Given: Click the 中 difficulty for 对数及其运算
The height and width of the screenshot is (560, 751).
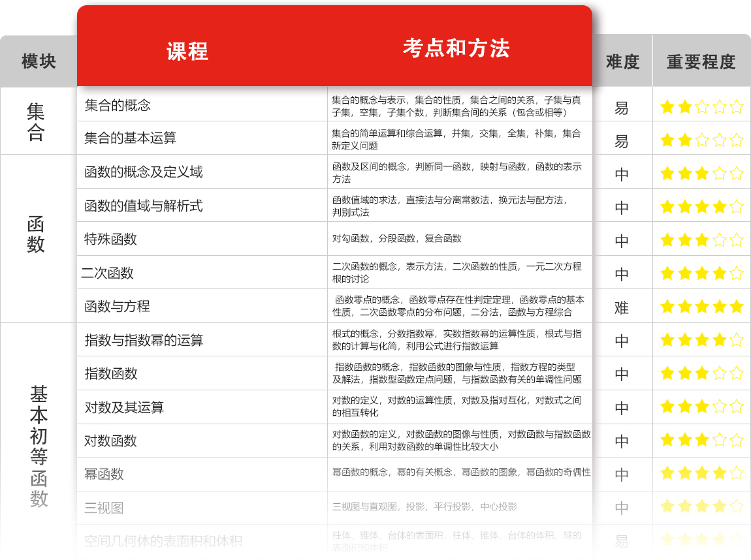Looking at the screenshot, I should point(622,408).
